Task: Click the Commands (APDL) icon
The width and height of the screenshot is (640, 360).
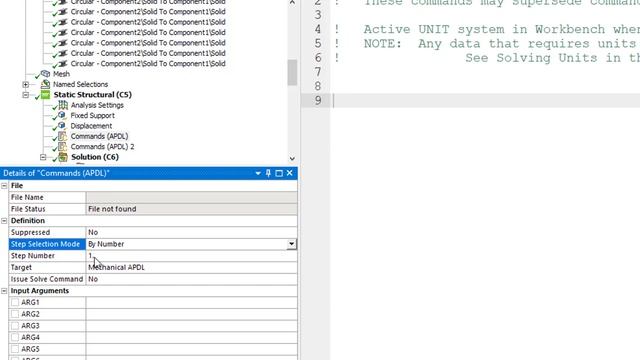Action: [62, 136]
